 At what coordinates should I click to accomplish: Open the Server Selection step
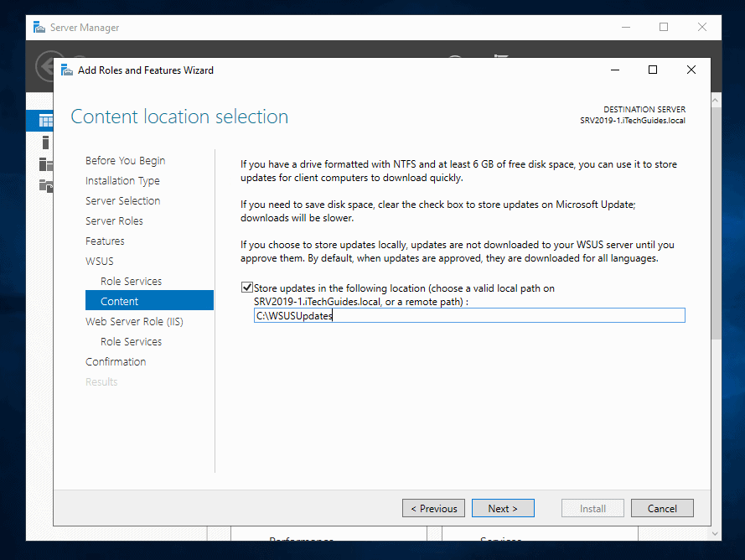123,200
